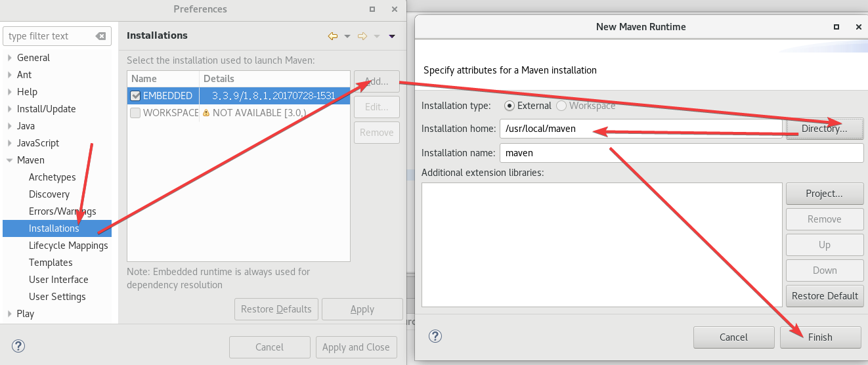
Task: Open help icon in New Maven Runtime
Action: [435, 336]
